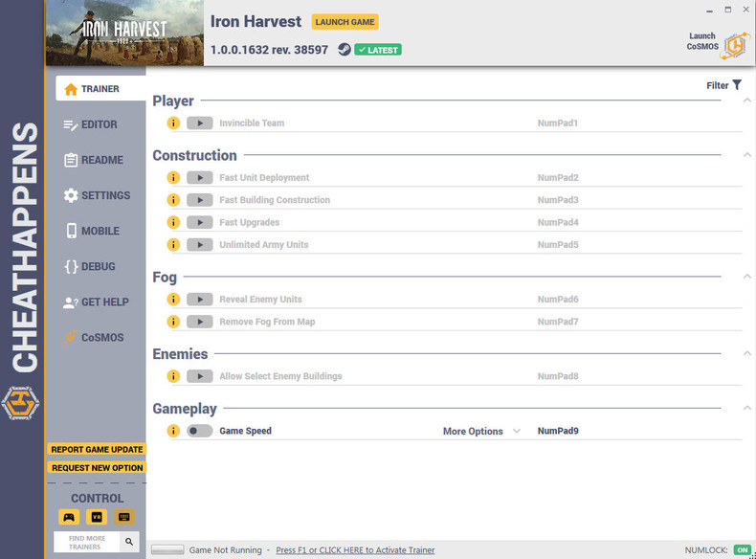Toggle the NUMLOCK ON indicator

click(743, 549)
